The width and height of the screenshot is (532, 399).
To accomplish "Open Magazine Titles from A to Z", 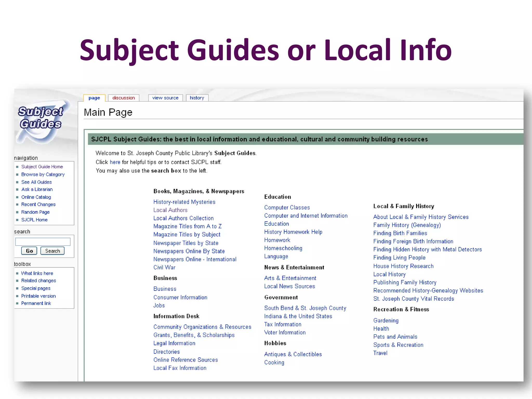I will pos(187,226).
